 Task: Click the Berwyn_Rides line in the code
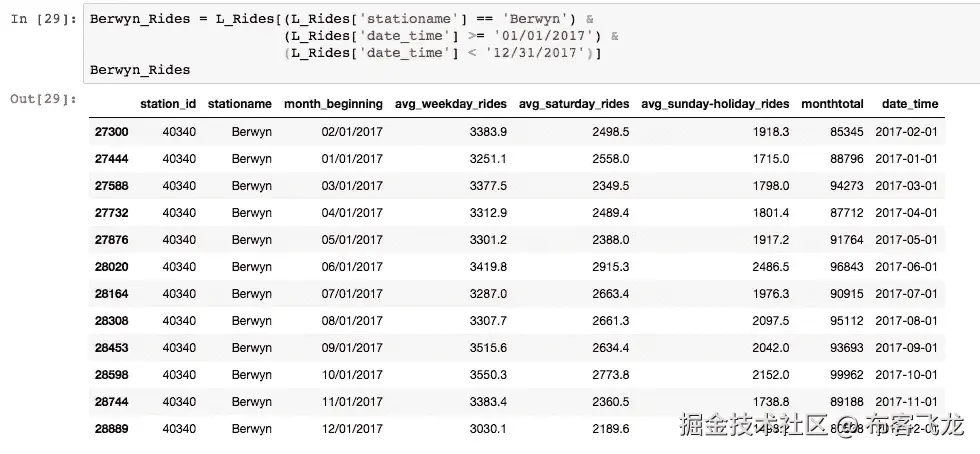pos(140,70)
